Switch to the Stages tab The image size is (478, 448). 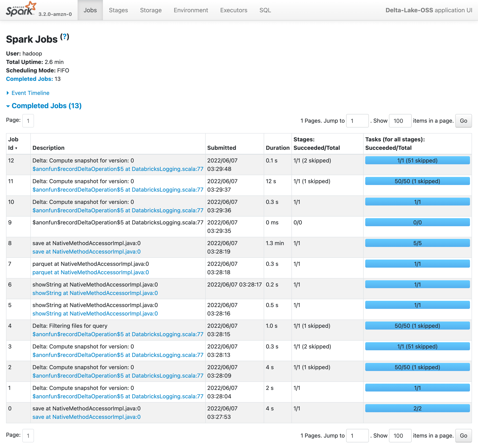[x=118, y=10]
